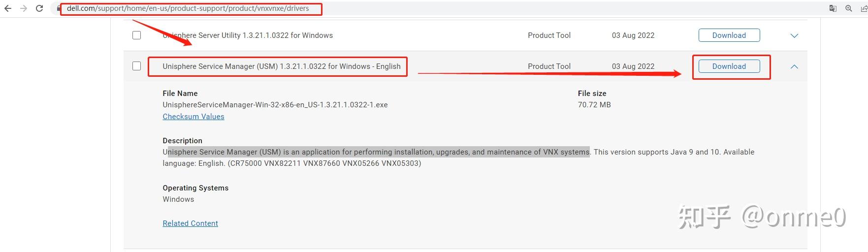Go back using the browser back arrow
Viewport: 868px width, 252px height.
pos(8,8)
